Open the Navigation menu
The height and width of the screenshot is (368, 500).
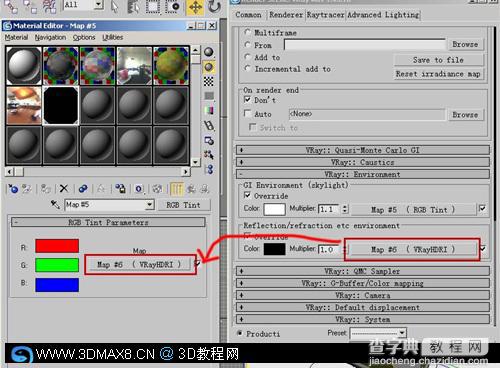point(50,37)
